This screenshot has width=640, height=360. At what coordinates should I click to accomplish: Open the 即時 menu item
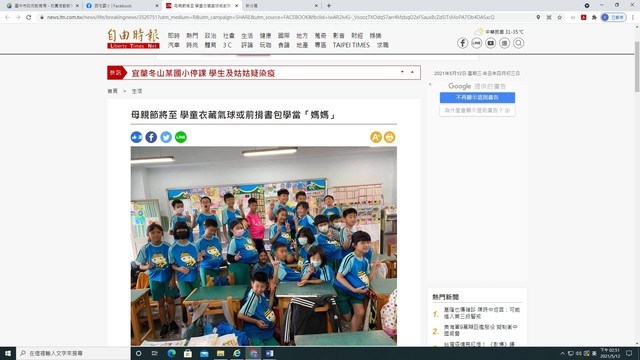pyautogui.click(x=173, y=36)
